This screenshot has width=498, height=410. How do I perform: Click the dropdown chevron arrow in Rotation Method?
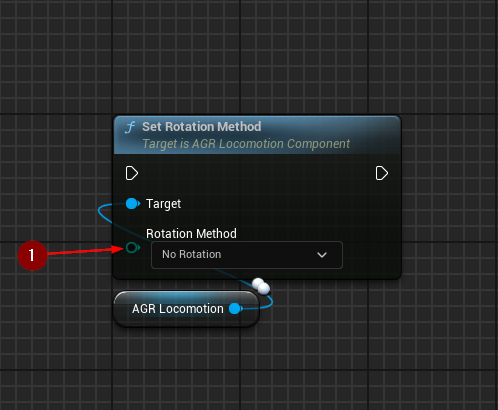tap(322, 255)
